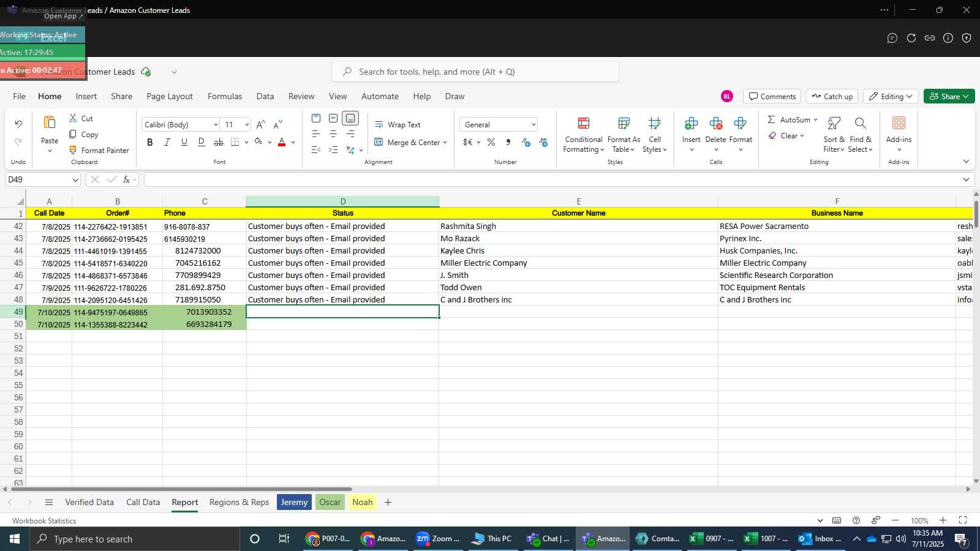
Task: Toggle Align Right button
Action: point(350,134)
